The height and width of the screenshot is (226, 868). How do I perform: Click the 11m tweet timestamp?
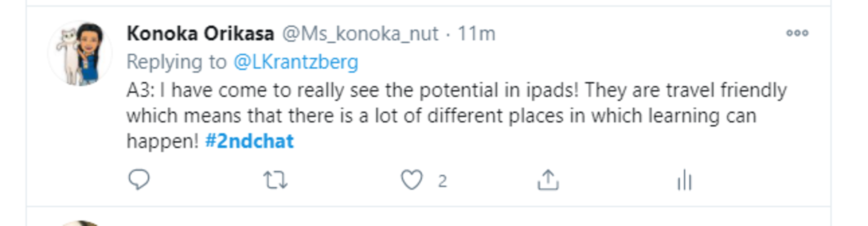tap(476, 33)
